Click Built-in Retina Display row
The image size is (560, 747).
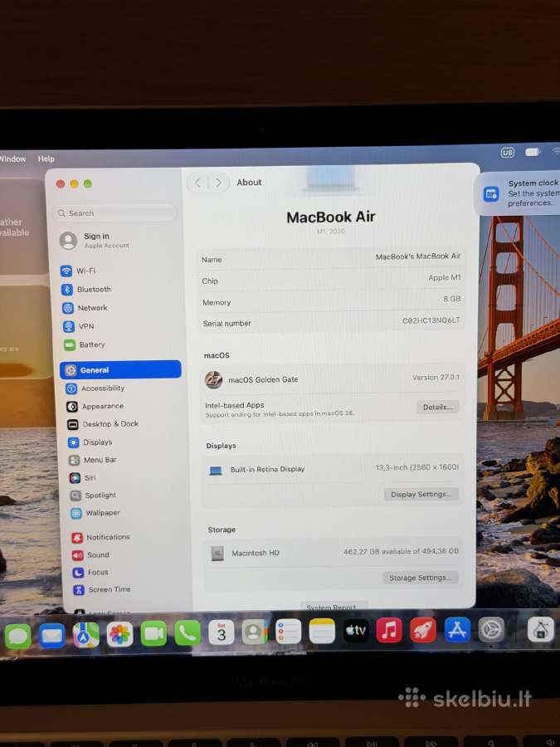click(x=333, y=469)
